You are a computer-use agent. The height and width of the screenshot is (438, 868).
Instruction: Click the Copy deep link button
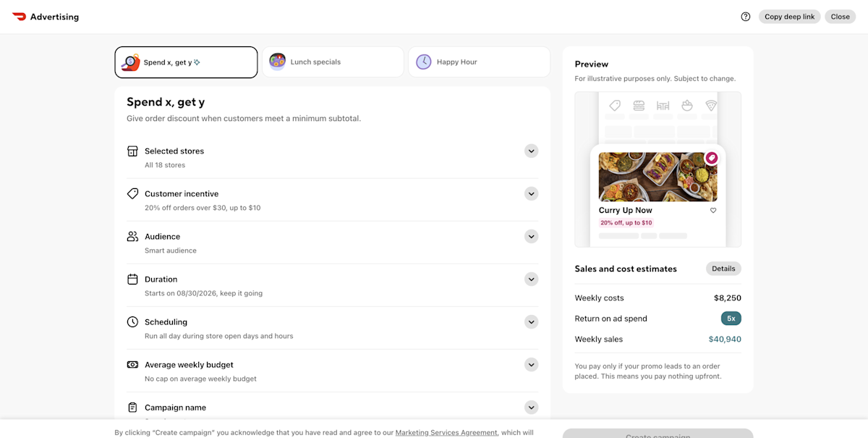point(789,17)
